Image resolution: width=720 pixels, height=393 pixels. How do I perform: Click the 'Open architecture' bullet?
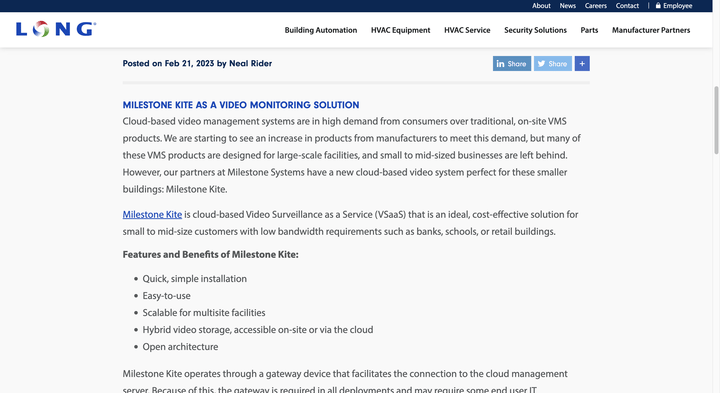click(x=180, y=347)
